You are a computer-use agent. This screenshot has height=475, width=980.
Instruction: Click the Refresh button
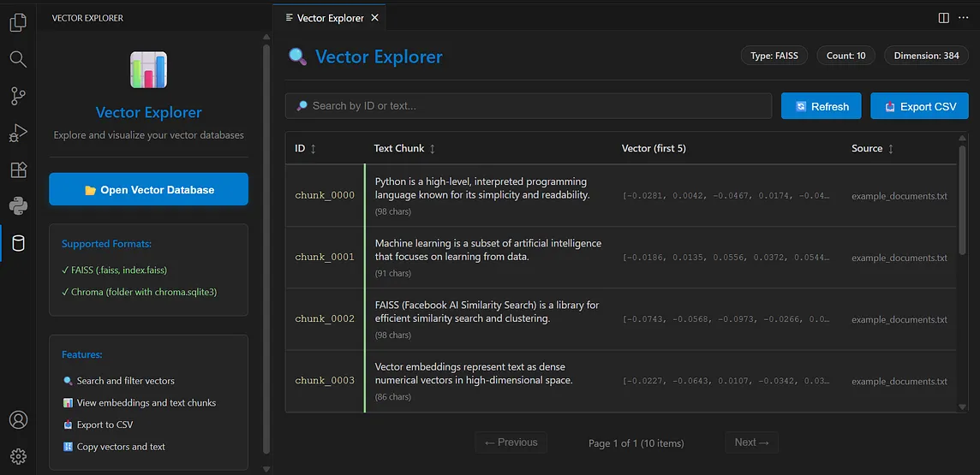[x=821, y=106]
